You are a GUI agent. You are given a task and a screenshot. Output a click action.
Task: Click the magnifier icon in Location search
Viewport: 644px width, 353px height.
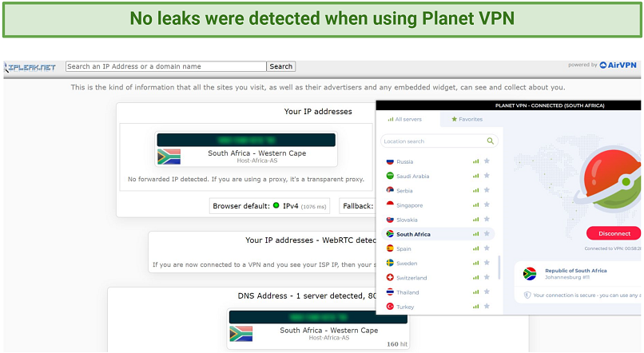coord(491,141)
